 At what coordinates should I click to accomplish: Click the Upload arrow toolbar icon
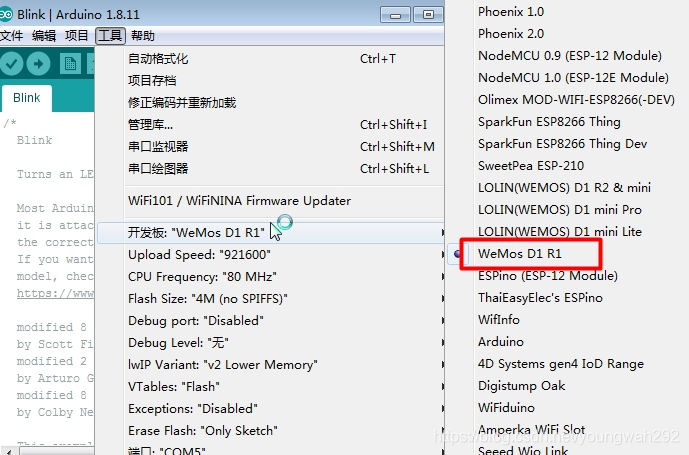(x=39, y=64)
